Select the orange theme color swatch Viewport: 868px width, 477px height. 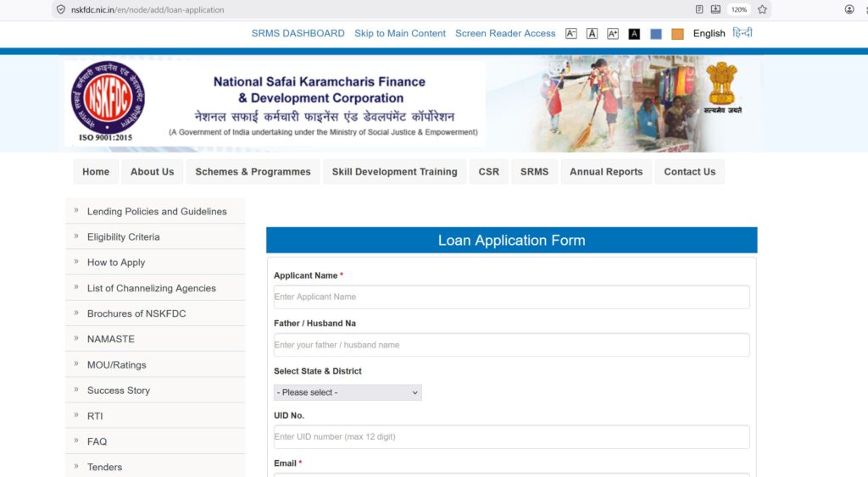click(677, 34)
